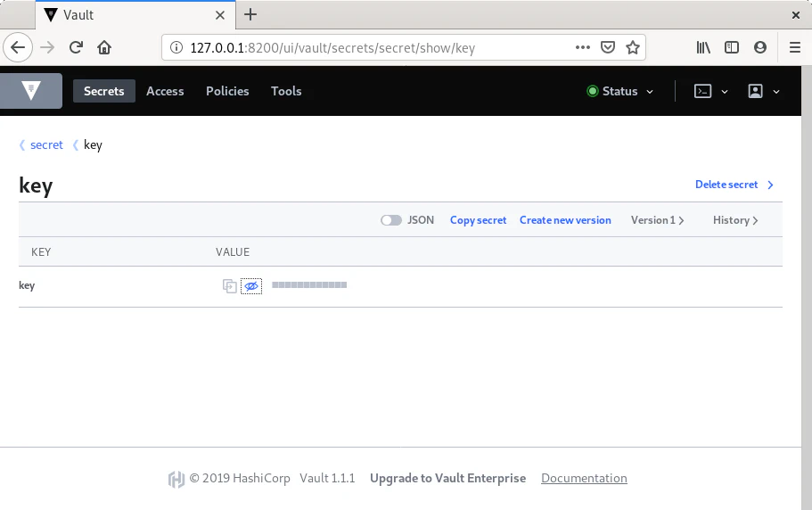Click Create new version link
This screenshot has height=510, width=812.
pyautogui.click(x=565, y=220)
